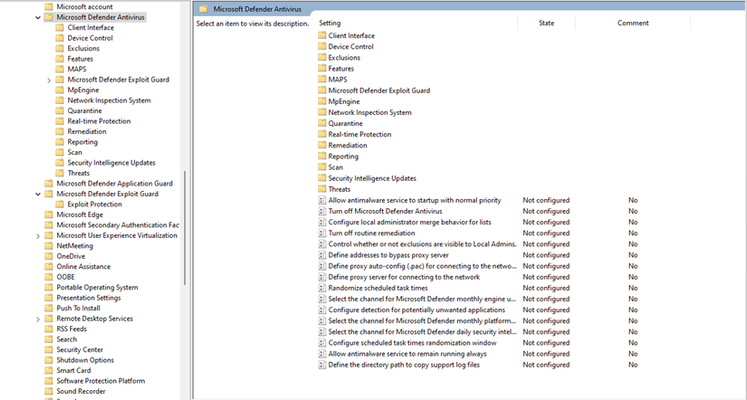Expand Microsoft User Experience Virtualization node
The height and width of the screenshot is (400, 747).
click(x=38, y=236)
